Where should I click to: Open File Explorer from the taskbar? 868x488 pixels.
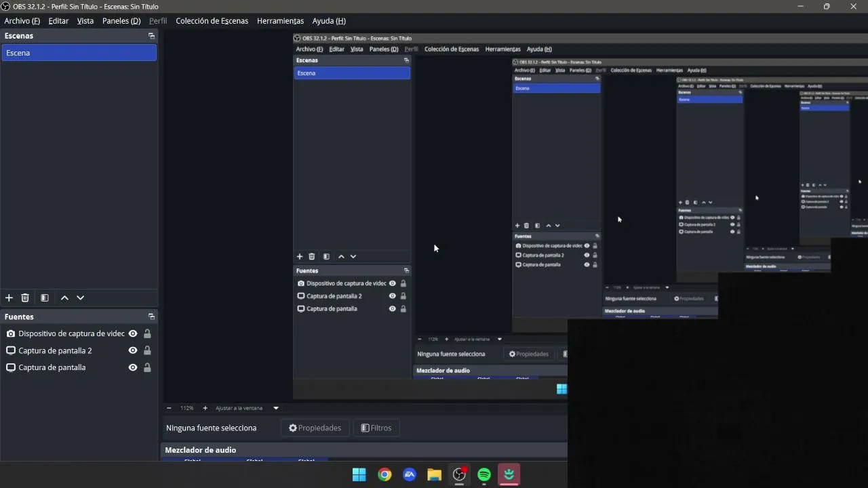tap(434, 474)
